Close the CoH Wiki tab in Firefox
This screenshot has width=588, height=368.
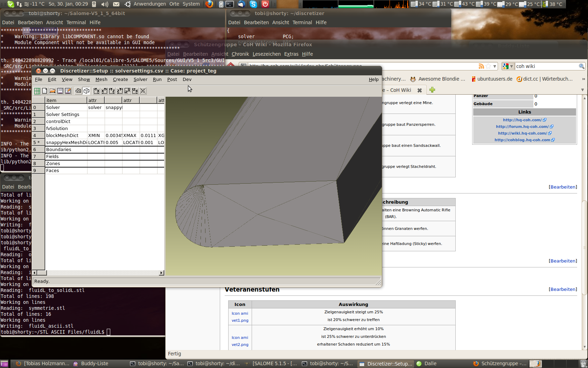coord(419,90)
